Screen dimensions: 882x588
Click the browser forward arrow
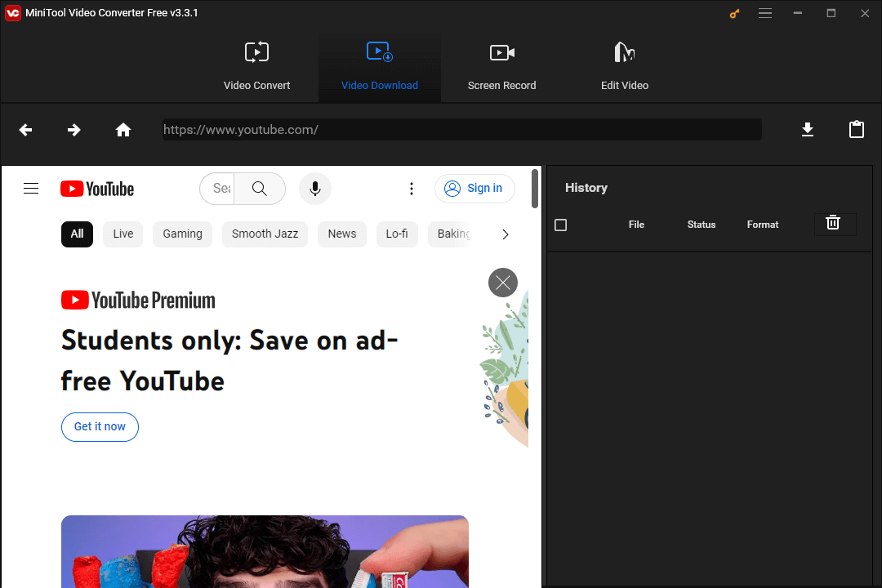[73, 130]
